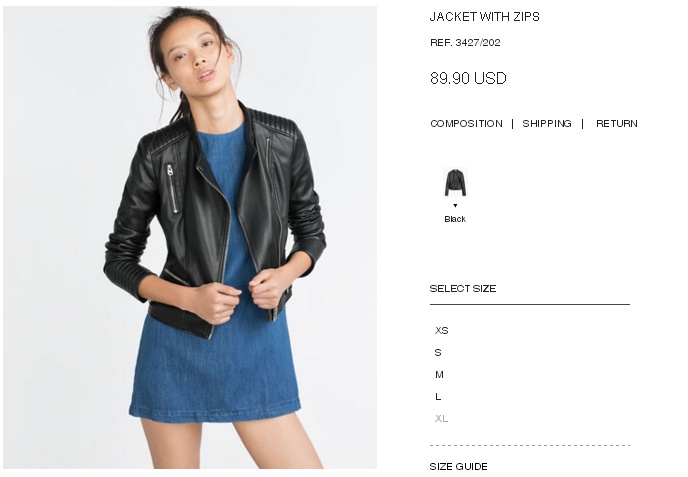This screenshot has width=688, height=477.
Task: Click the JACKET WITH ZIPS product title
Action: click(484, 17)
